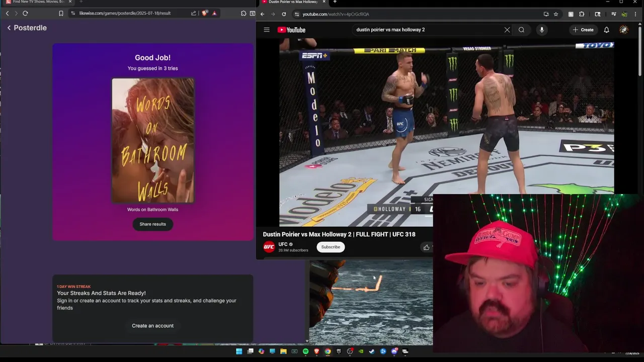The height and width of the screenshot is (362, 644).
Task: Click back arrow in Chrome browser
Action: click(x=262, y=14)
